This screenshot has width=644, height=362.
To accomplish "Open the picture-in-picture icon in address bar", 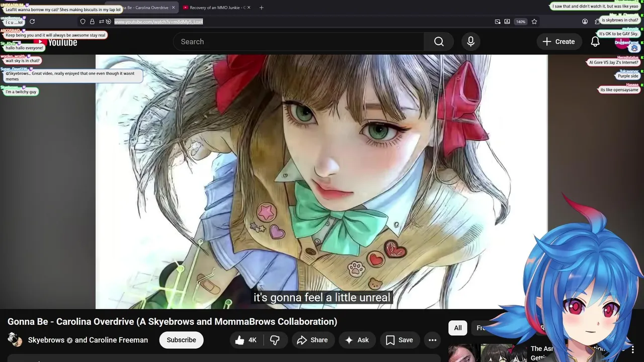I will [498, 22].
